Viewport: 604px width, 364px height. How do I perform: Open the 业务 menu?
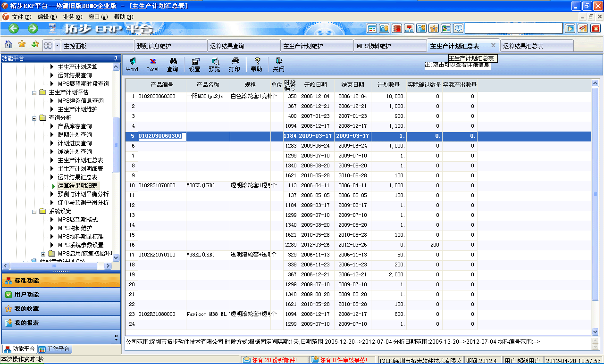tap(72, 16)
